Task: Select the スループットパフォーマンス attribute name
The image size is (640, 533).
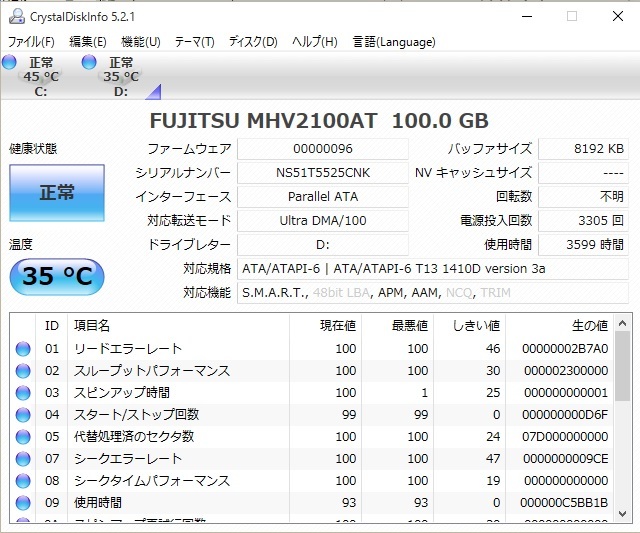Action: [152, 371]
